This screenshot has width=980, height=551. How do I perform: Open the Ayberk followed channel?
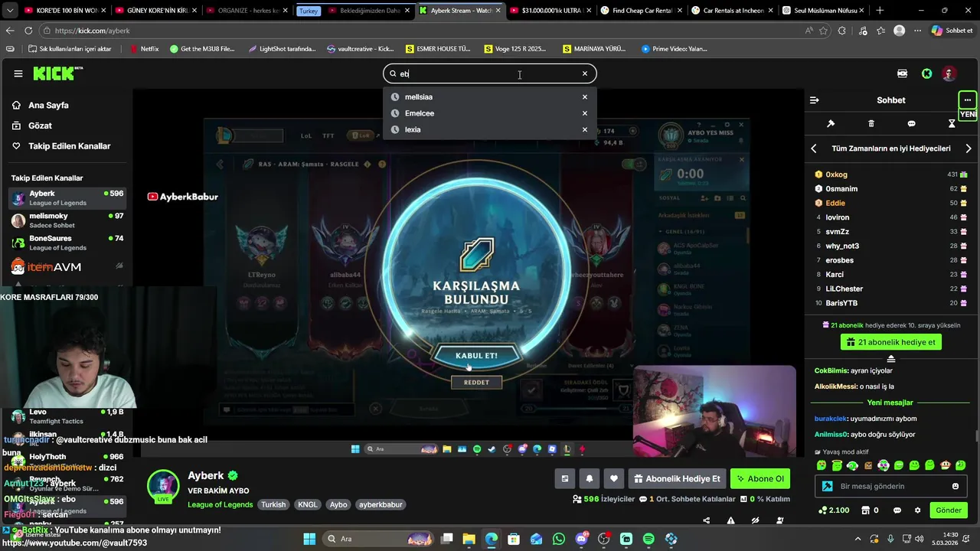point(67,198)
